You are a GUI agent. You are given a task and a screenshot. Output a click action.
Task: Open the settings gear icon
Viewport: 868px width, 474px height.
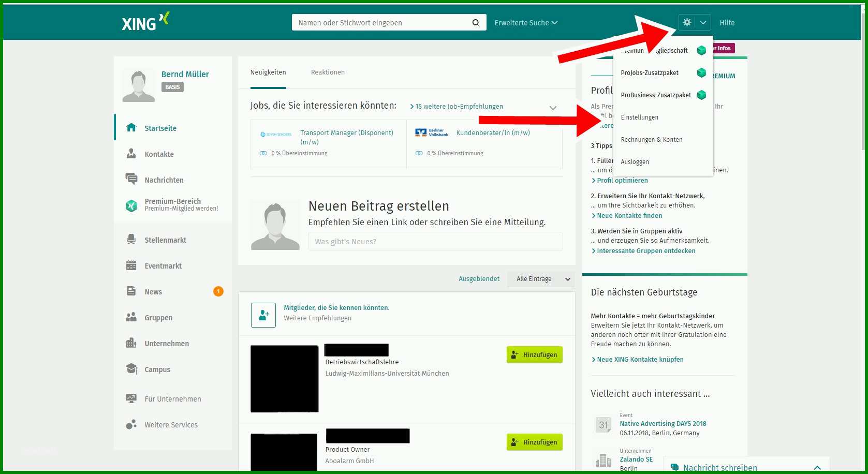tap(687, 22)
